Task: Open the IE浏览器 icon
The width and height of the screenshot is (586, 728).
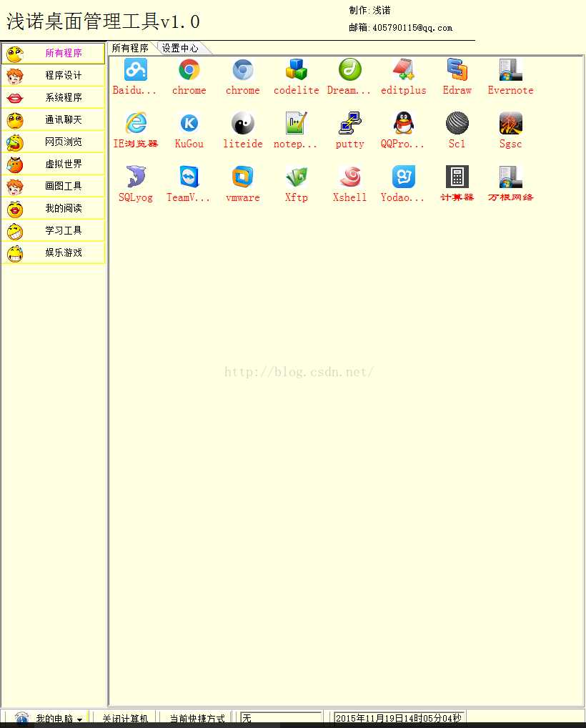Action: [136, 123]
